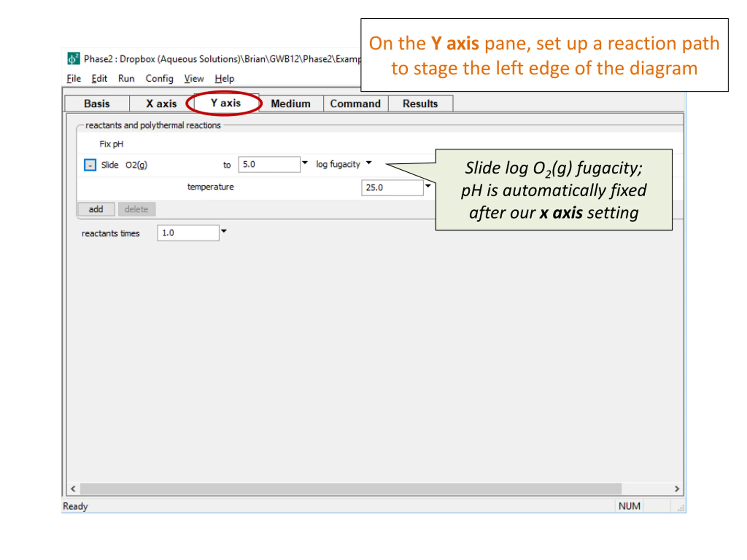The image size is (747, 560).
Task: Switch to the Basis tab
Action: (97, 104)
